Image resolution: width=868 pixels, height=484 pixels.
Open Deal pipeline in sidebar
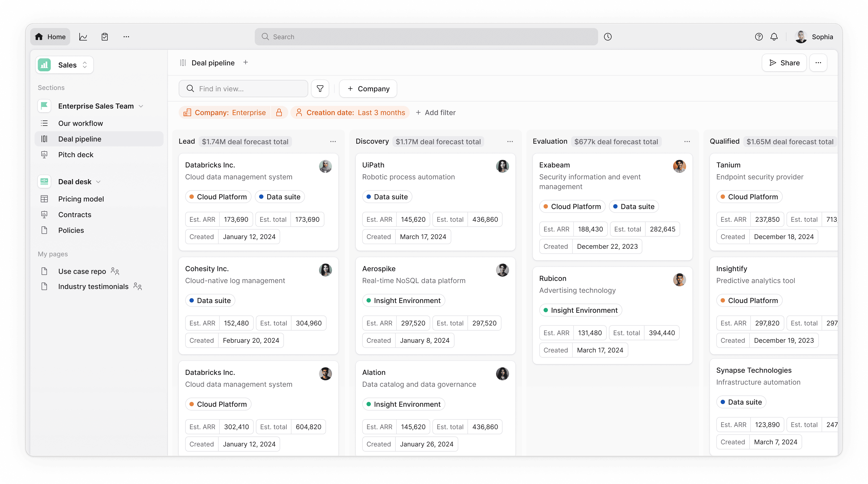tap(99, 139)
